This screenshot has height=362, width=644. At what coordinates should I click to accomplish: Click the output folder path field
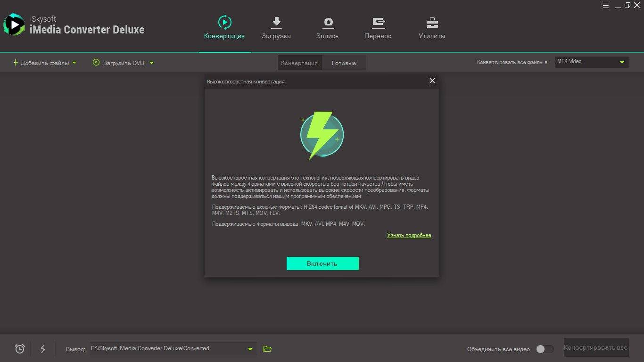click(173, 349)
